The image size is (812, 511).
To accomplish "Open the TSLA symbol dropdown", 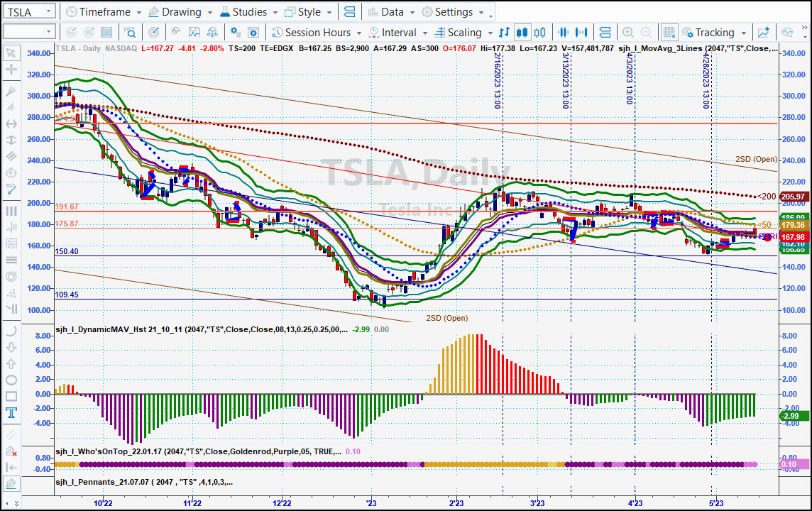I will click(x=48, y=11).
